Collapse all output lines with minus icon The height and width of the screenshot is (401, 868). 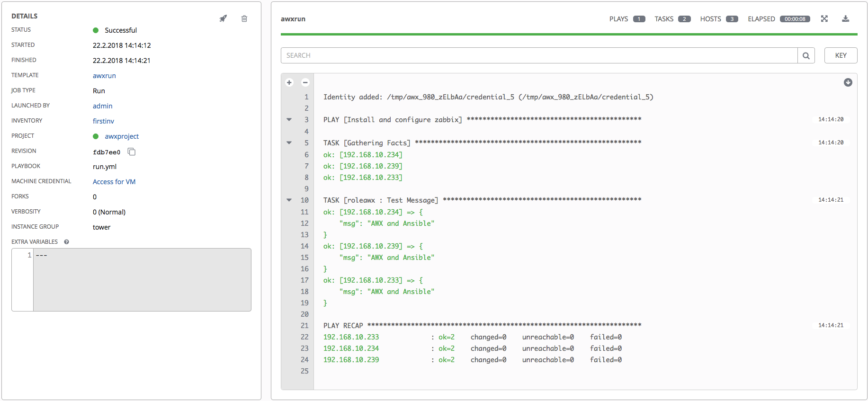(x=305, y=82)
